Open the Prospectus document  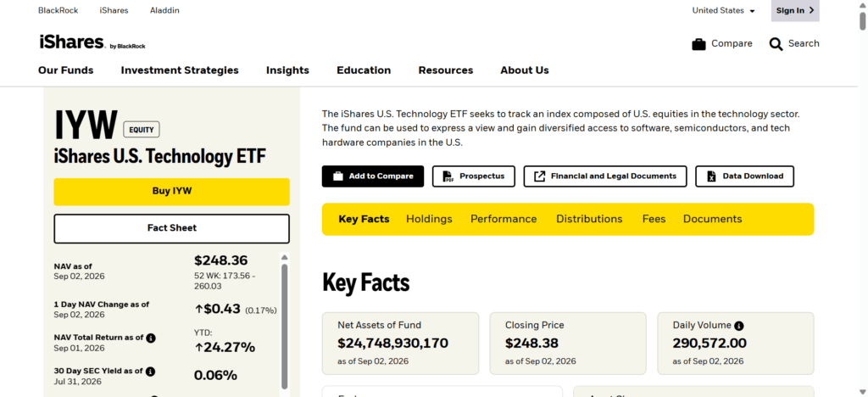click(473, 176)
